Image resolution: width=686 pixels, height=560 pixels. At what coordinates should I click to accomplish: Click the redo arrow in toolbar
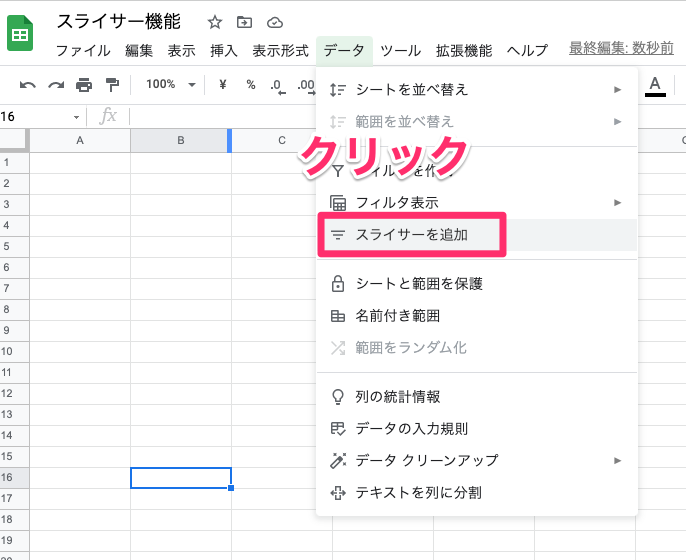56,85
